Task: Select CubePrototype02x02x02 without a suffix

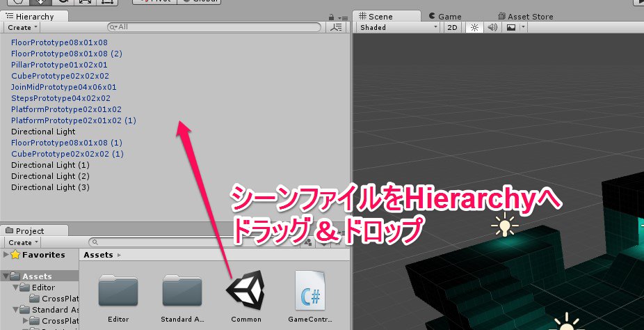Action: pos(60,76)
